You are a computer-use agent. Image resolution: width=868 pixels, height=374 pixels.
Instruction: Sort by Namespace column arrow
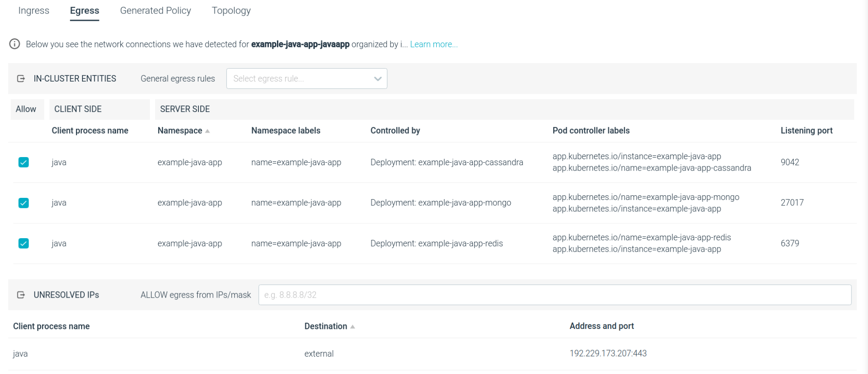click(208, 131)
